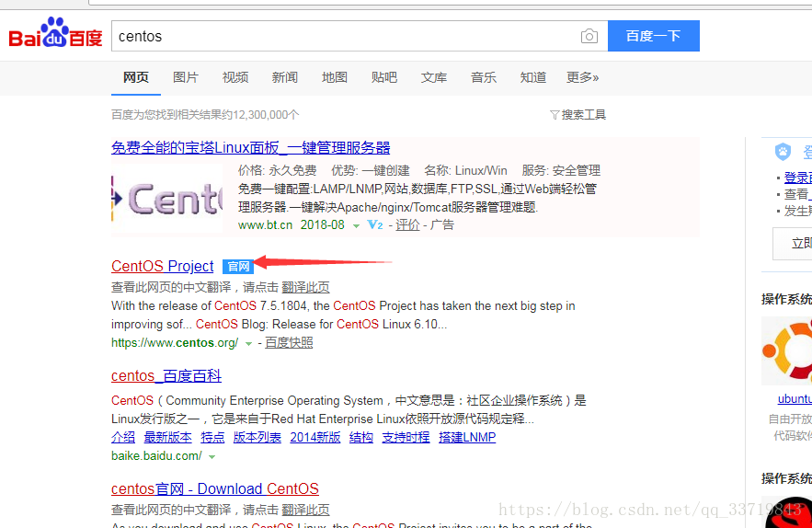Click the 官网 badge beside CentOS Project
This screenshot has height=528, width=812.
point(238,267)
